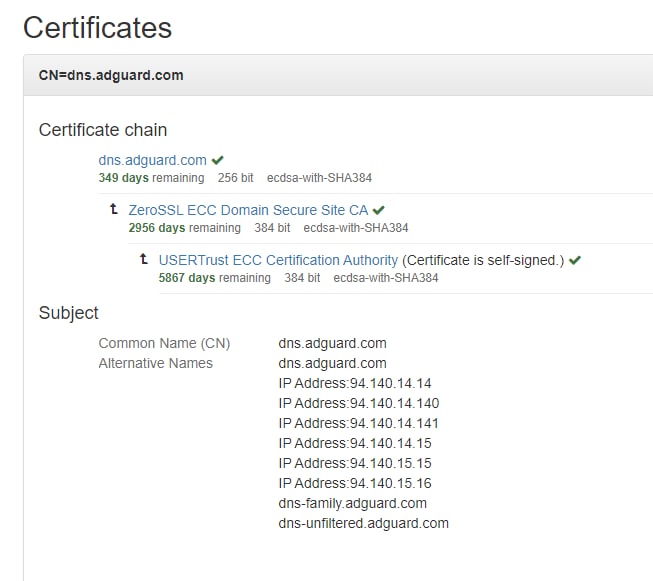Click 'IP Address:94.140.14.15' entry
Viewport: 653px width, 581px height.
click(355, 443)
